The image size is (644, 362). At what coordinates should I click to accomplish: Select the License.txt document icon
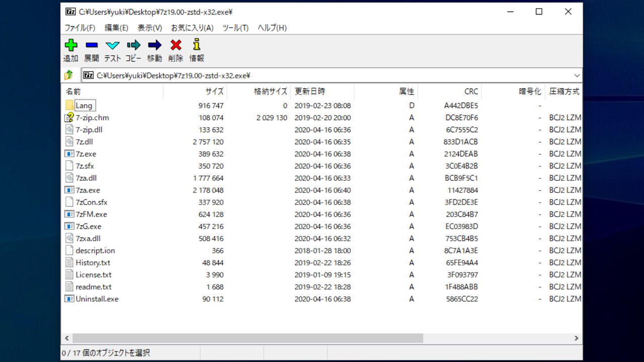[69, 275]
